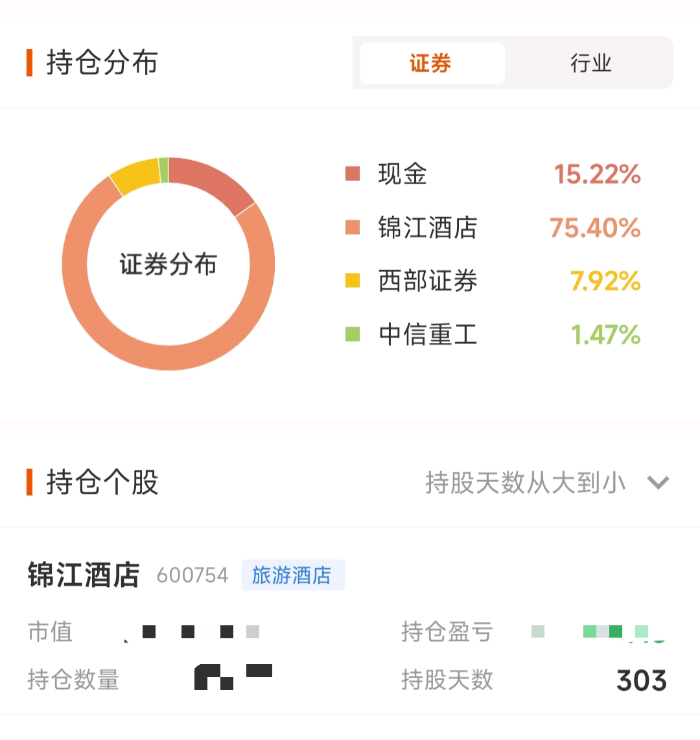Click the 证券分布 donut center label
This screenshot has width=700, height=740.
click(x=169, y=264)
